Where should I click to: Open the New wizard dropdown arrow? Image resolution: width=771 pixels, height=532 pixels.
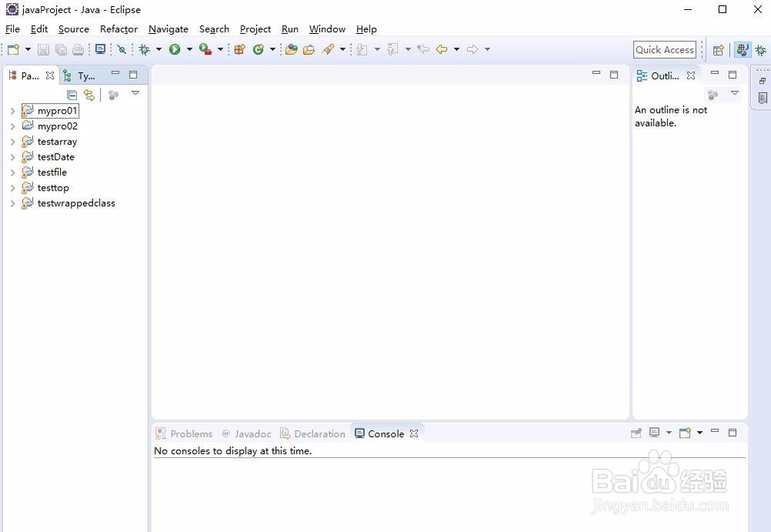[28, 49]
